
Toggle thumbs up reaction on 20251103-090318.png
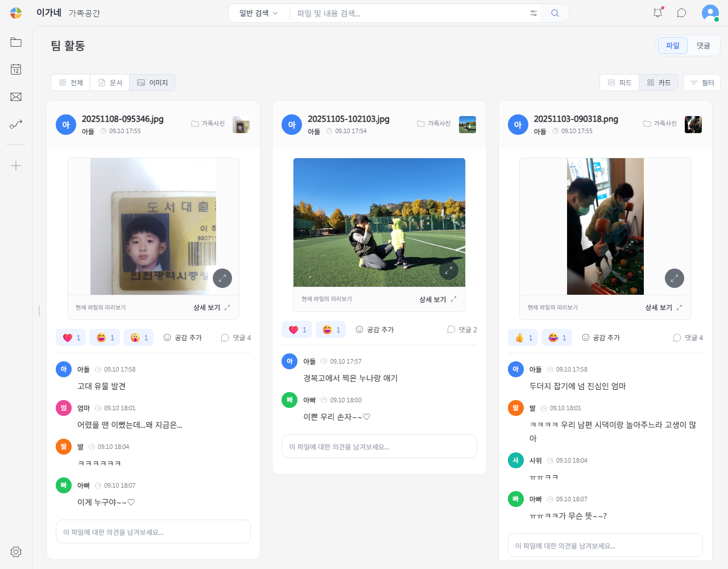coord(523,337)
